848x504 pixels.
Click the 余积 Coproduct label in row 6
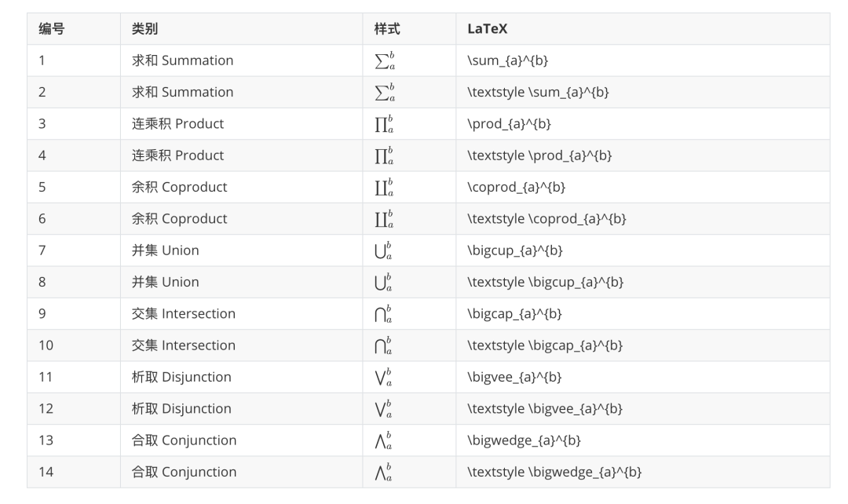tap(179, 218)
